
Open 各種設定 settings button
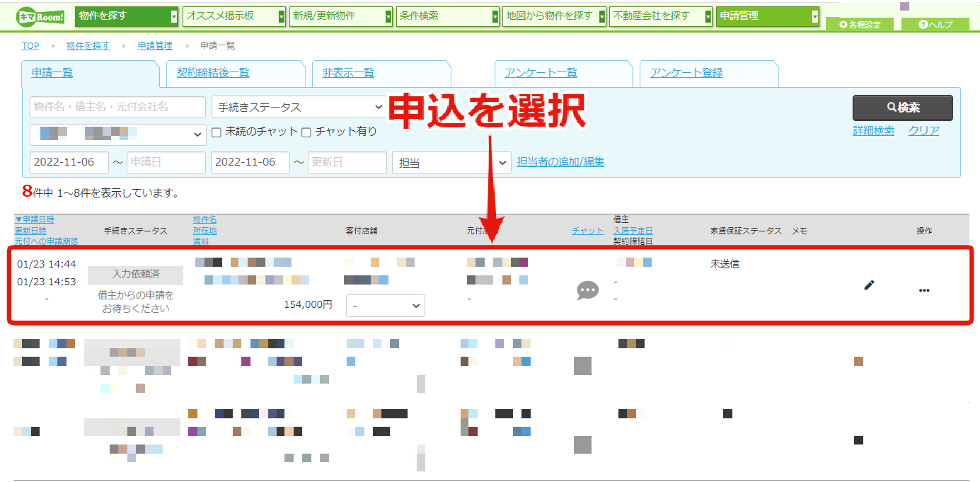[x=860, y=24]
